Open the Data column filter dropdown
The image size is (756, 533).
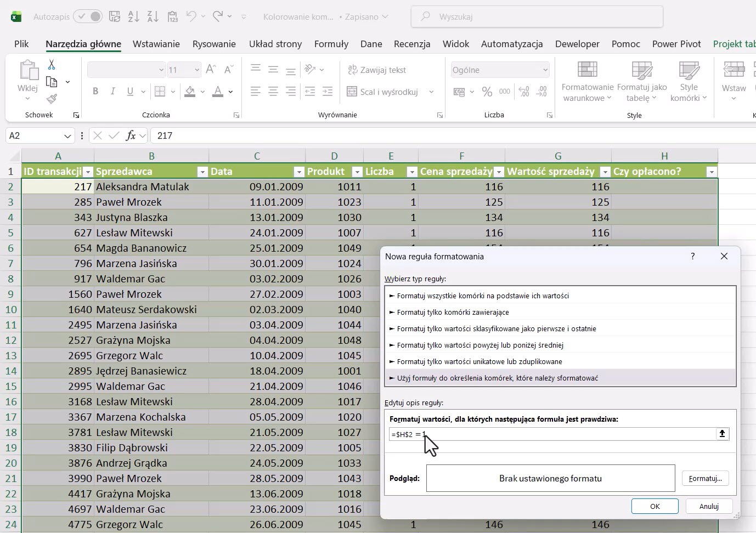point(299,172)
